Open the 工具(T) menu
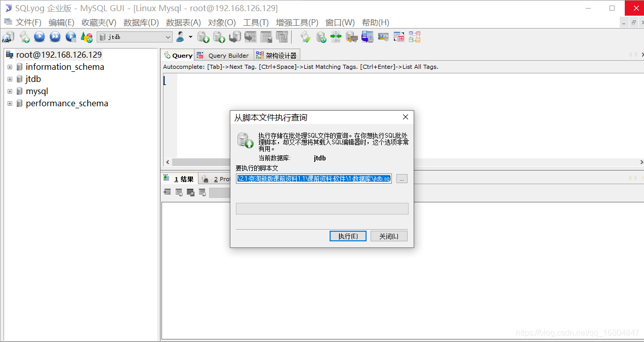The height and width of the screenshot is (342, 644). tap(256, 22)
